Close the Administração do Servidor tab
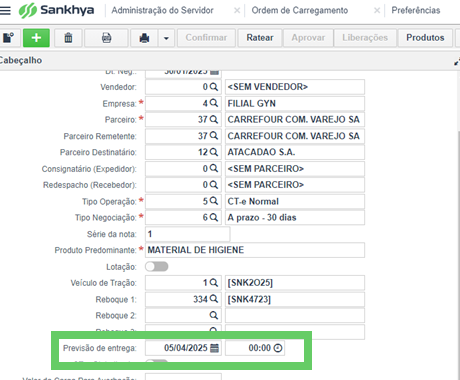The width and height of the screenshot is (460, 380). (237, 11)
